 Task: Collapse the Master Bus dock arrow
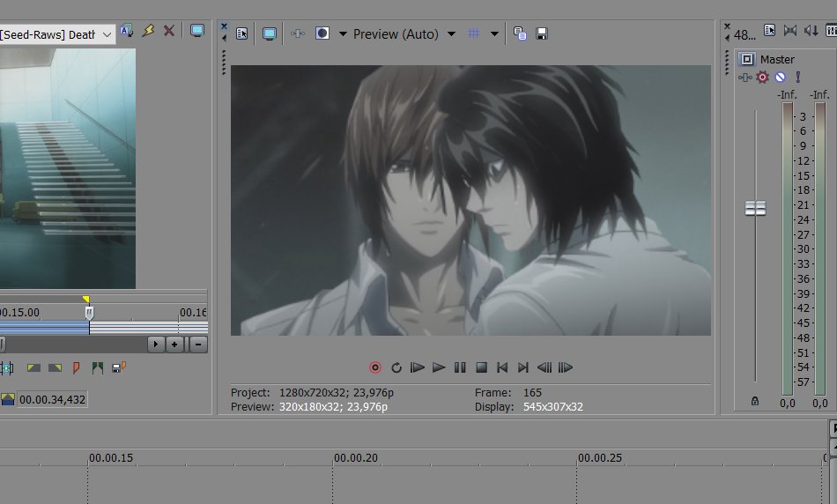[727, 38]
